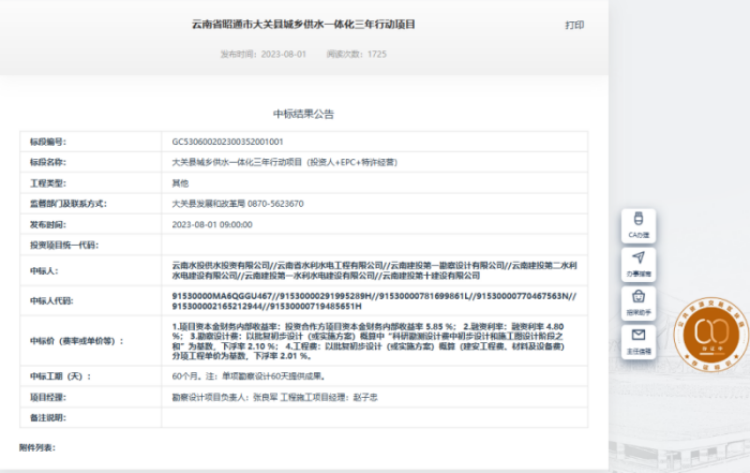The height and width of the screenshot is (473, 750).
Task: Click the 中标结果公告 heading
Action: point(303,114)
